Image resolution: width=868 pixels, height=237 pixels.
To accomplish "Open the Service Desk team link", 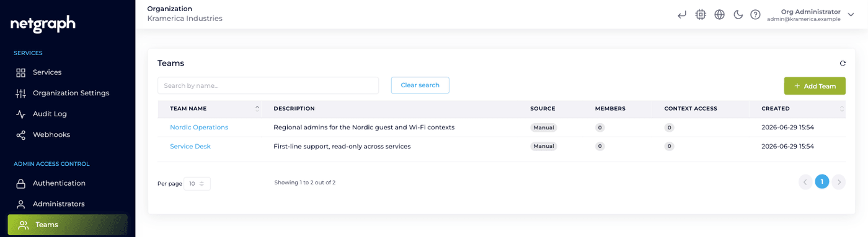I will click(x=190, y=147).
